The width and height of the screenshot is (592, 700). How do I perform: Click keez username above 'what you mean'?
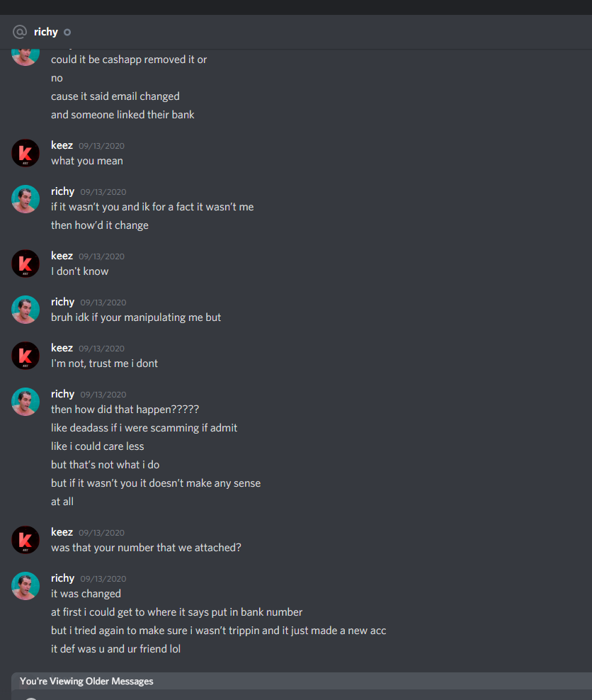pyautogui.click(x=62, y=145)
